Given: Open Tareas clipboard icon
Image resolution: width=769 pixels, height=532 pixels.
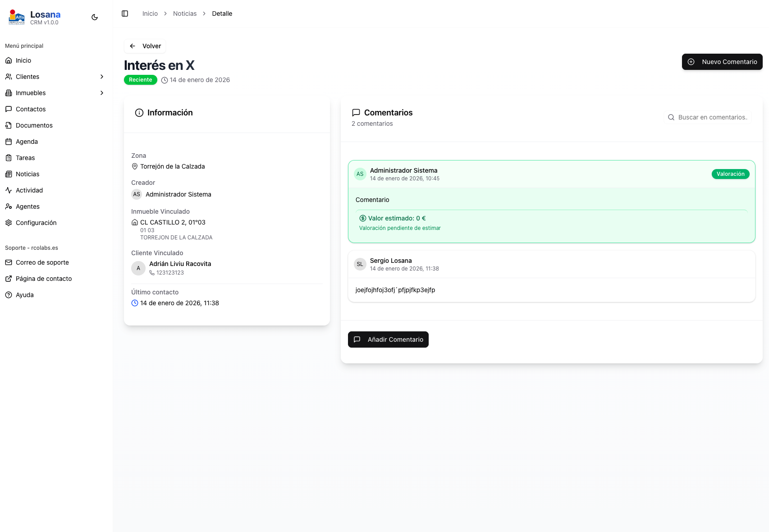Looking at the screenshot, I should (x=9, y=158).
